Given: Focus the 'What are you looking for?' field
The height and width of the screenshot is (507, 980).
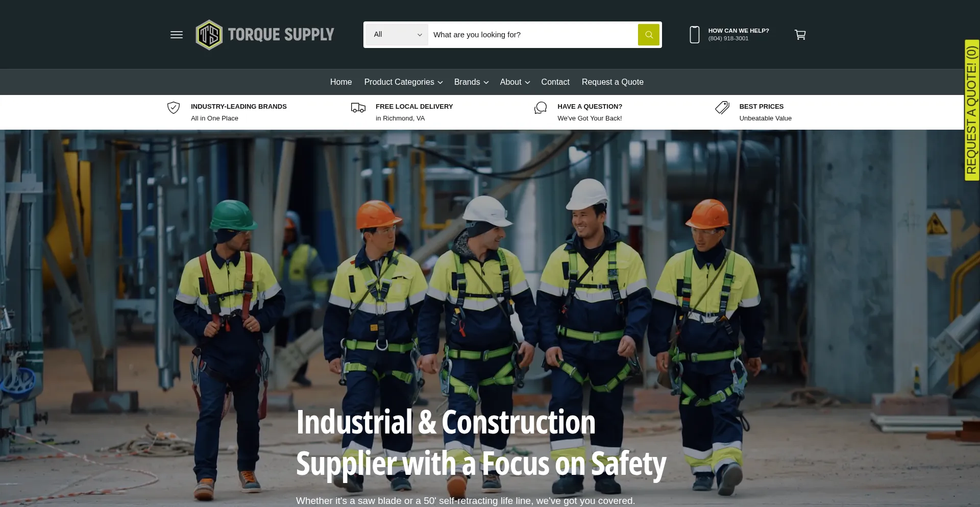Looking at the screenshot, I should [533, 35].
